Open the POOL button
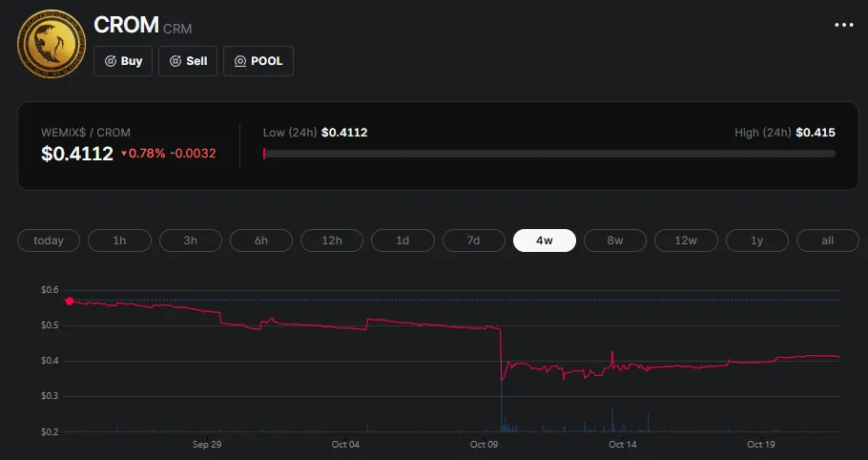 point(258,61)
